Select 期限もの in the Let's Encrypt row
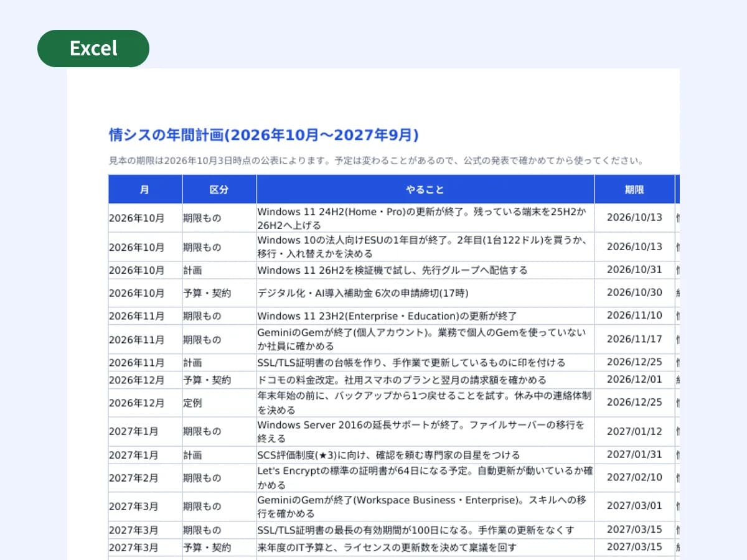The width and height of the screenshot is (747, 560). [x=202, y=478]
